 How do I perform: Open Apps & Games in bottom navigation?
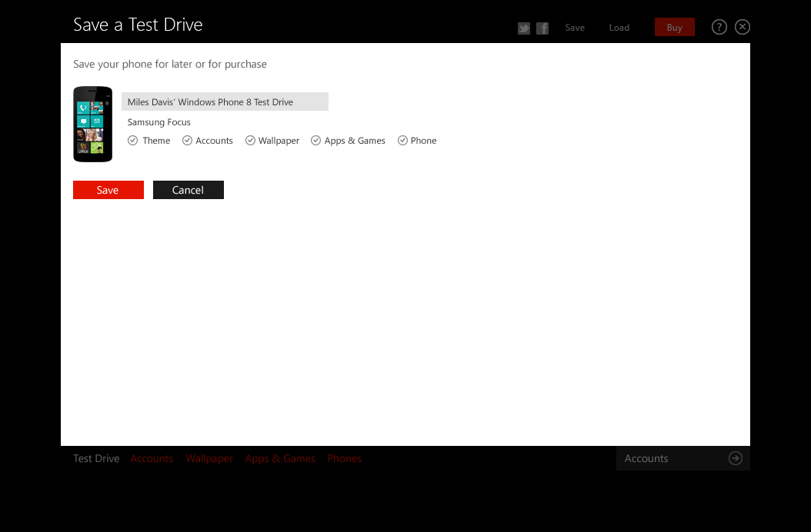(x=280, y=459)
